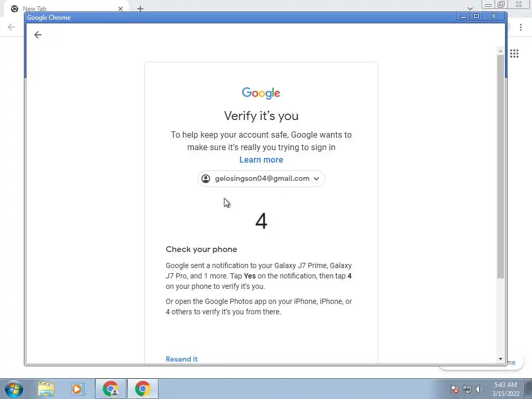Switch to the Chrome profile taskbar window
Image resolution: width=532 pixels, height=399 pixels.
(111, 389)
